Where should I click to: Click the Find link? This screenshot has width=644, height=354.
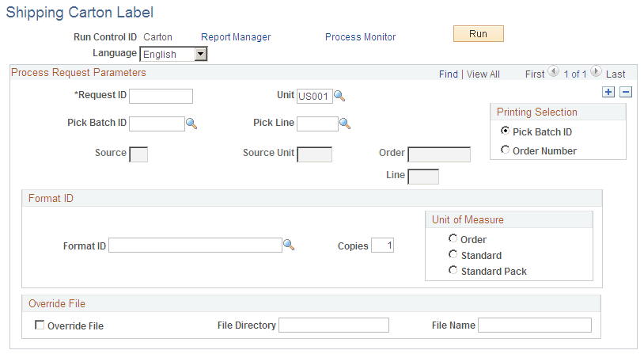click(448, 74)
